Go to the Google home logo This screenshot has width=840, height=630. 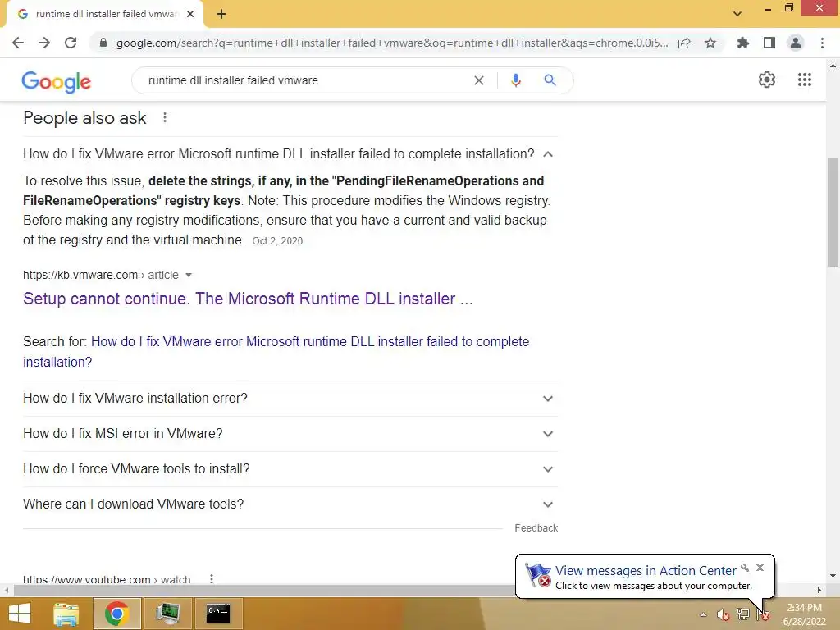(57, 81)
